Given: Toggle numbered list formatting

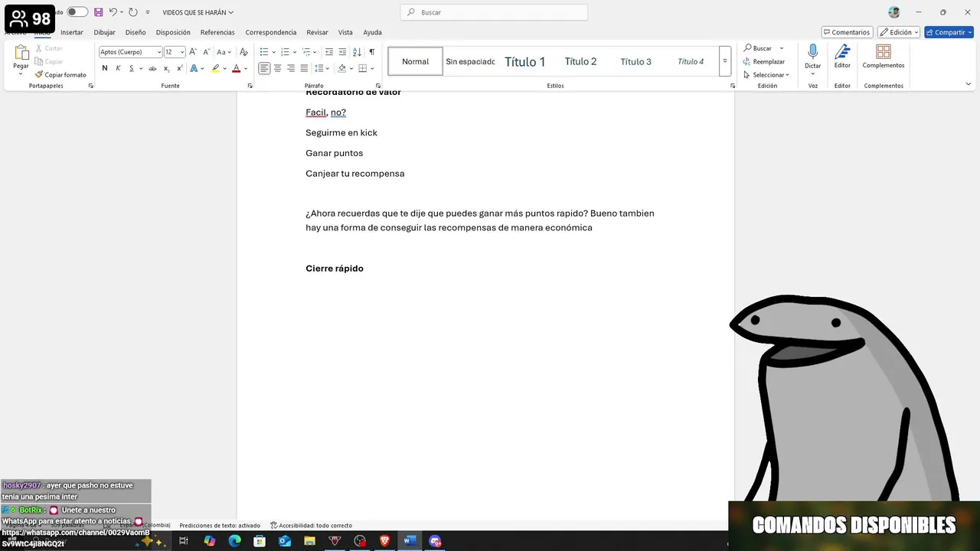Looking at the screenshot, I should tap(285, 52).
